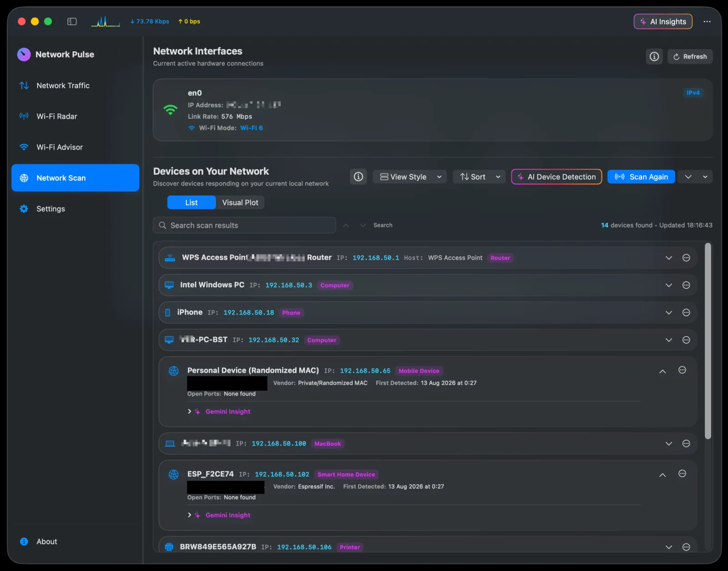Open Wi-Fi Advisor in sidebar
The height and width of the screenshot is (571, 728).
click(75, 147)
